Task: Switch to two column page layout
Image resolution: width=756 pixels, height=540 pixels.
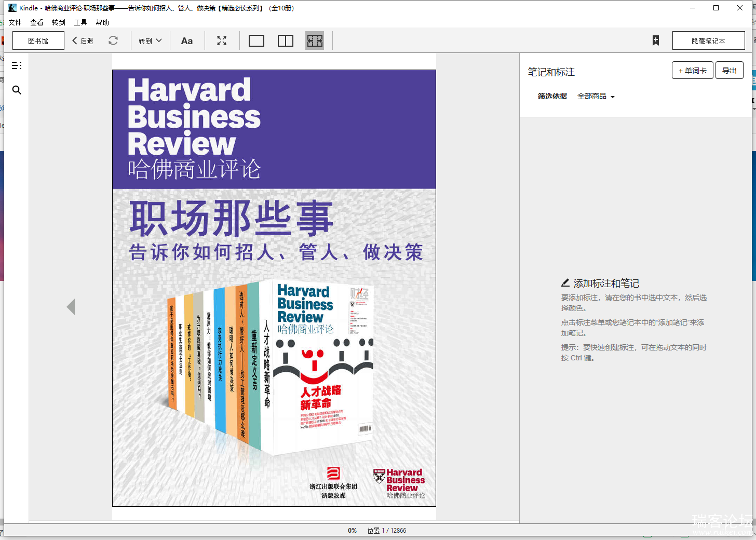Action: pos(286,40)
